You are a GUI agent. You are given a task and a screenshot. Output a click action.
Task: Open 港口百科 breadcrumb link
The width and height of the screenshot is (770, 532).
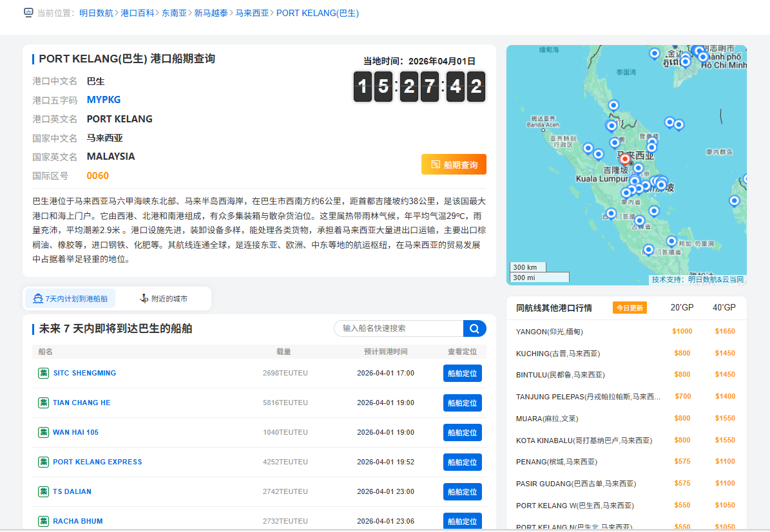138,13
